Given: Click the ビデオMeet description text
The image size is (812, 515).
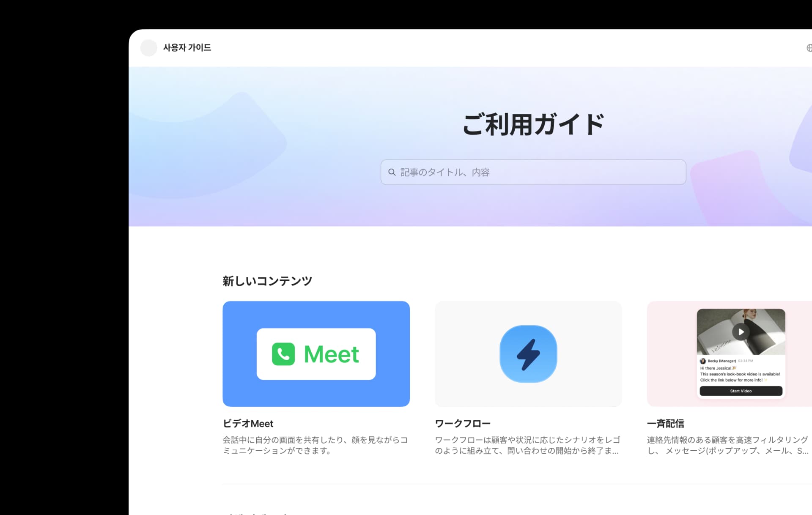Looking at the screenshot, I should [x=315, y=445].
